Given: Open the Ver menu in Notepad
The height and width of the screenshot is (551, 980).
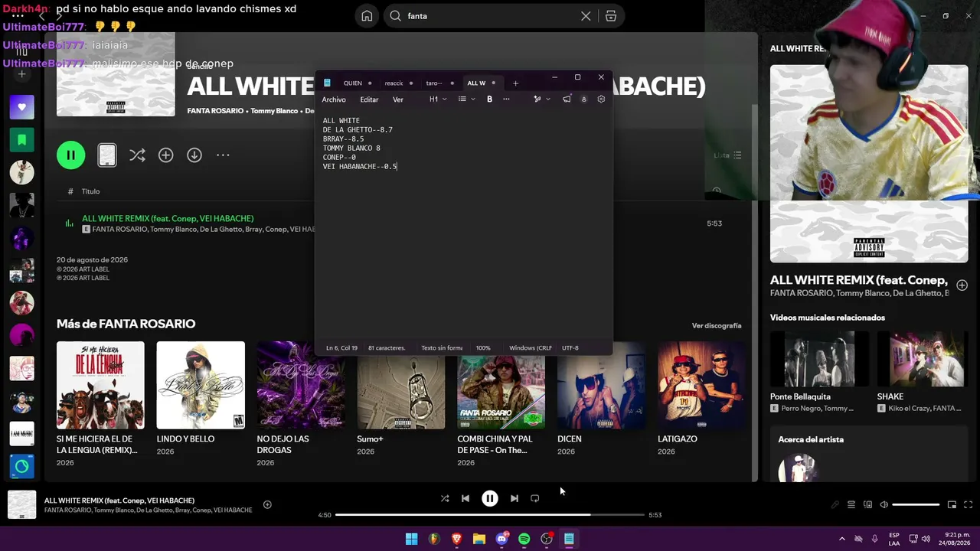Looking at the screenshot, I should coord(398,99).
